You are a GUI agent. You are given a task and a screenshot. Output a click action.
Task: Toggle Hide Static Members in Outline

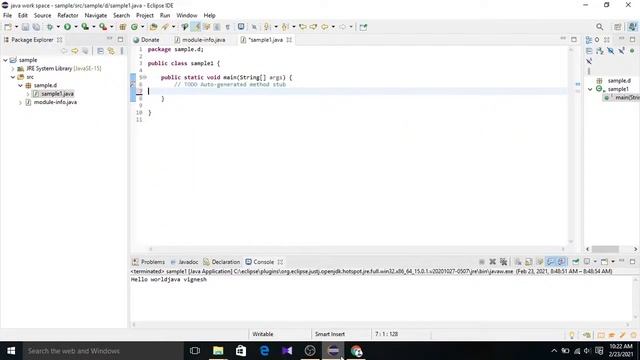(621, 51)
